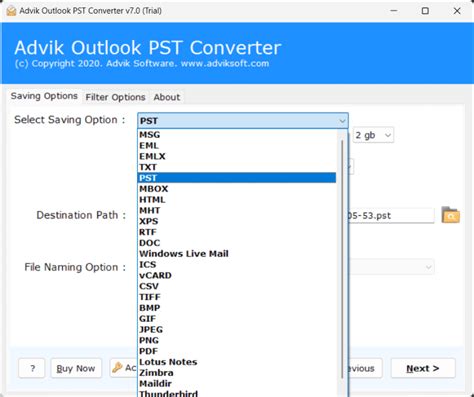Screen dimensions: 474x397
Task: Click the question mark help button
Action: tap(32, 368)
